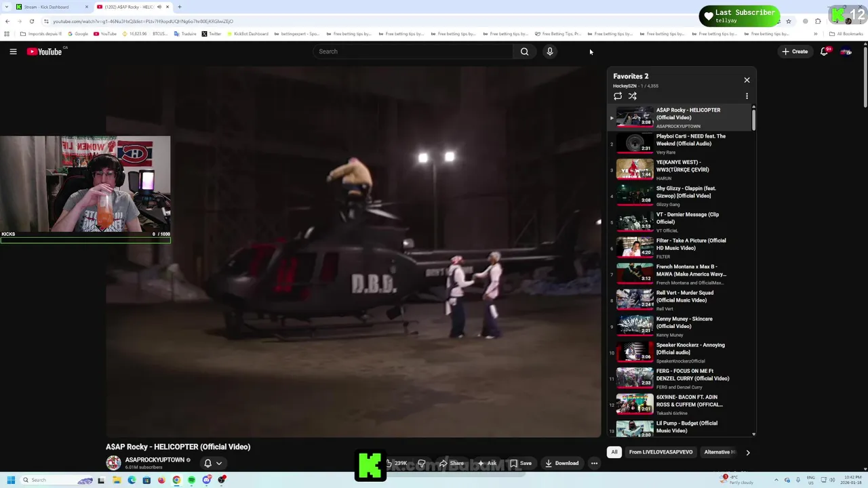Play Kenny Muney - Skincare video
This screenshot has height=488, width=868.
679,326
